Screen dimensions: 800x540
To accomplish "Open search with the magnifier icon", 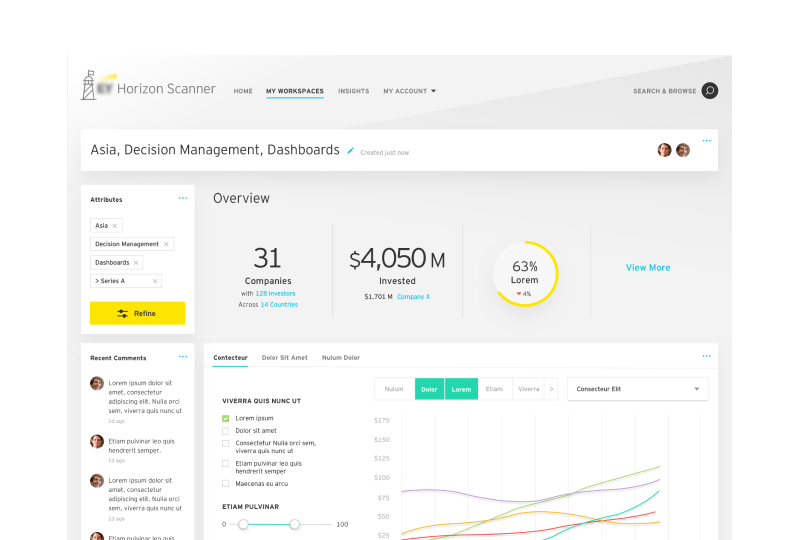I will (709, 91).
